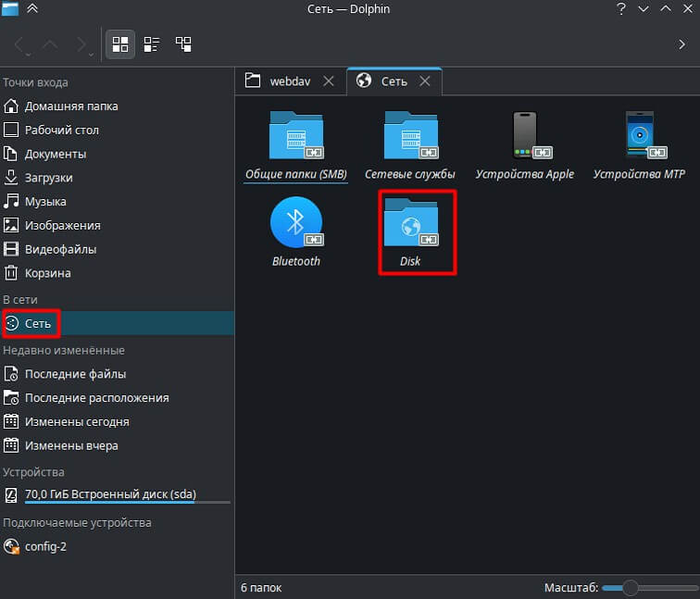Open Документы in the sidebar
Viewport: 700px width, 599px height.
click(117, 154)
